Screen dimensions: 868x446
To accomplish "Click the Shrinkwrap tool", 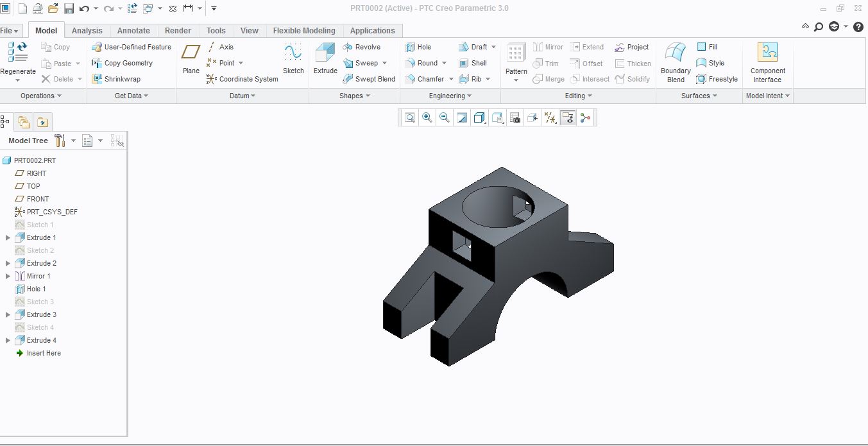I will [x=116, y=79].
